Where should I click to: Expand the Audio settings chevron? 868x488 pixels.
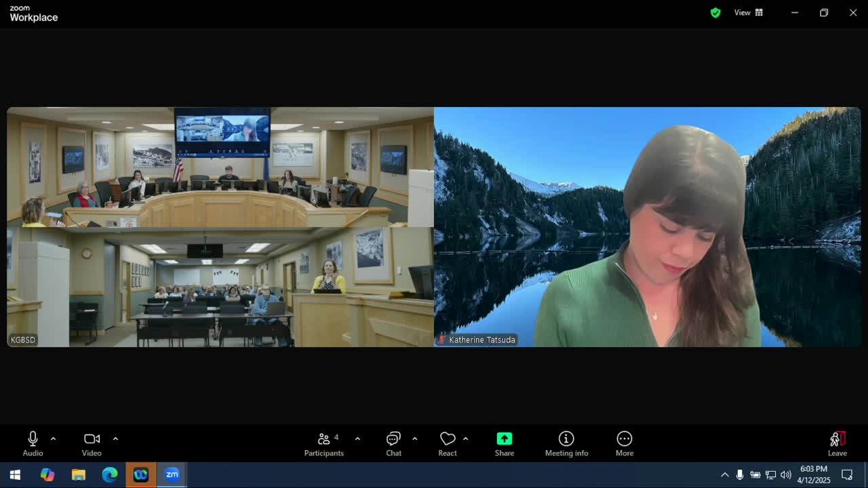(54, 439)
